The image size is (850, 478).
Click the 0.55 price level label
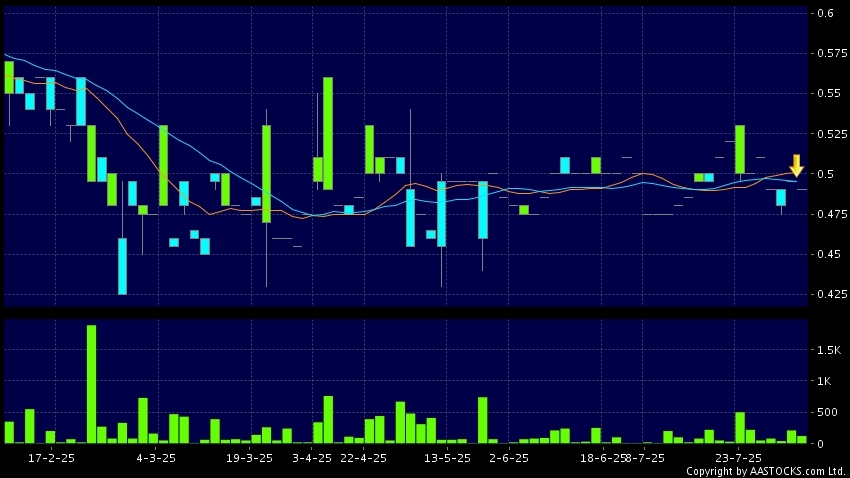[x=829, y=93]
